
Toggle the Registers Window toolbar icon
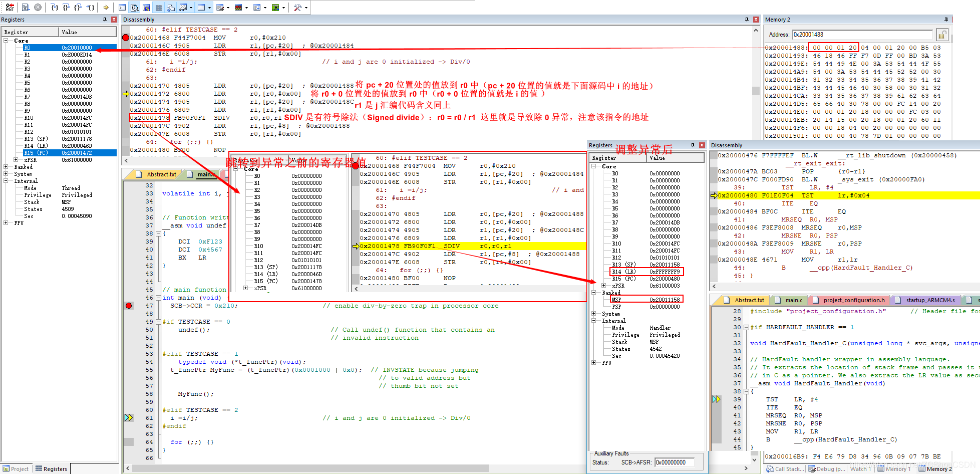point(158,8)
